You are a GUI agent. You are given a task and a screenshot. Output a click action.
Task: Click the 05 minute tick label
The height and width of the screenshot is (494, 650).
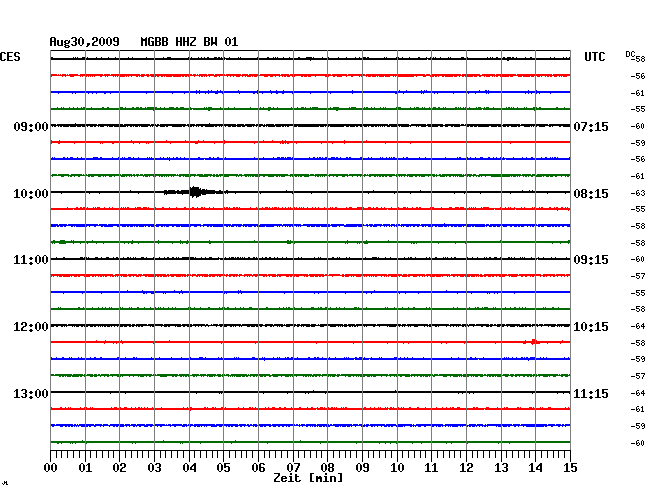[223, 468]
